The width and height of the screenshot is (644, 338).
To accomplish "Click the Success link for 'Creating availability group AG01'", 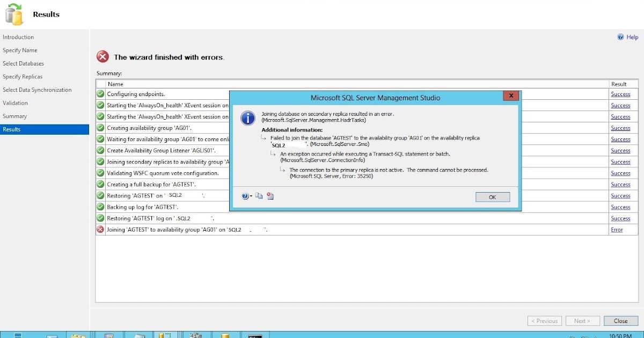I will 620,128.
